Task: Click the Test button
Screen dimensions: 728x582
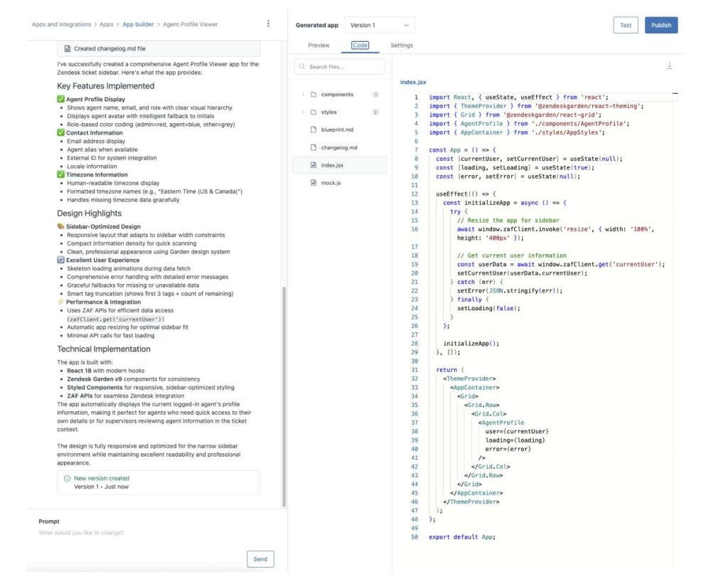Action: (x=626, y=25)
